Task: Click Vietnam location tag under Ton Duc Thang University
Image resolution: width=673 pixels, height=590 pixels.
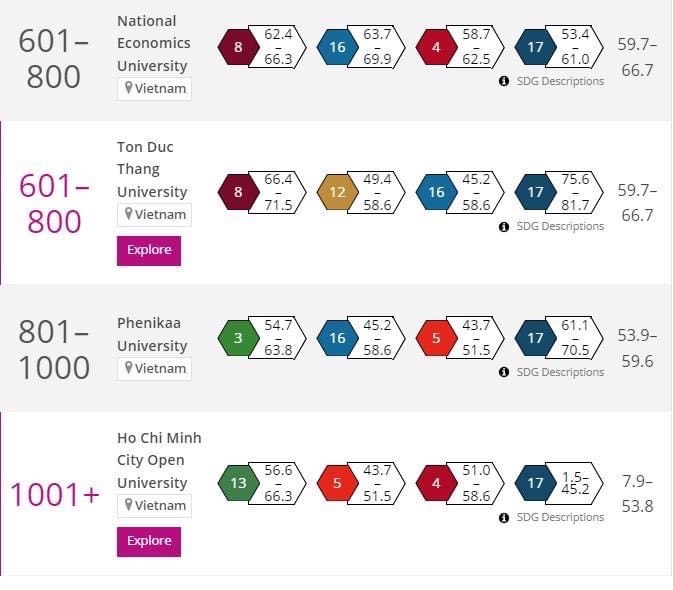Action: (x=154, y=214)
